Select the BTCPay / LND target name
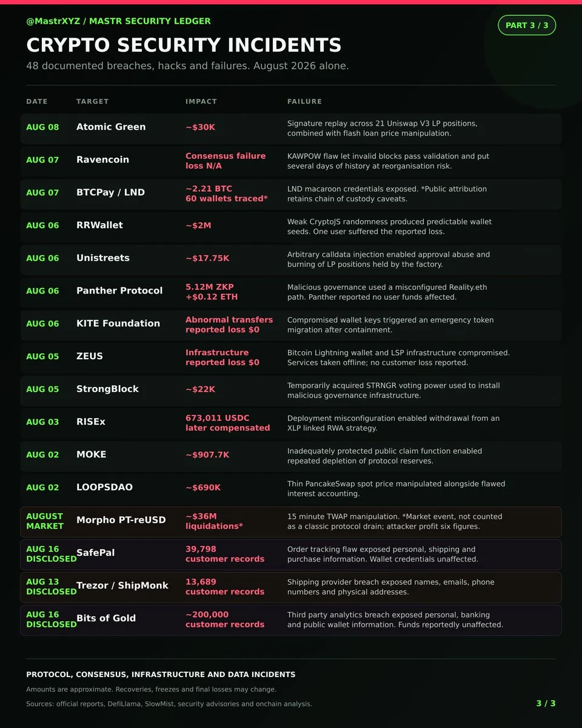This screenshot has width=582, height=728. pyautogui.click(x=110, y=192)
